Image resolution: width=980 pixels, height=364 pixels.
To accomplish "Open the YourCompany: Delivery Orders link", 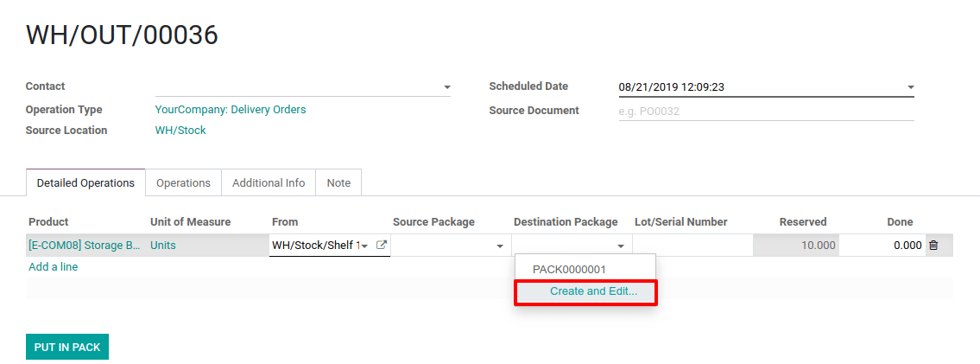I will coord(231,110).
